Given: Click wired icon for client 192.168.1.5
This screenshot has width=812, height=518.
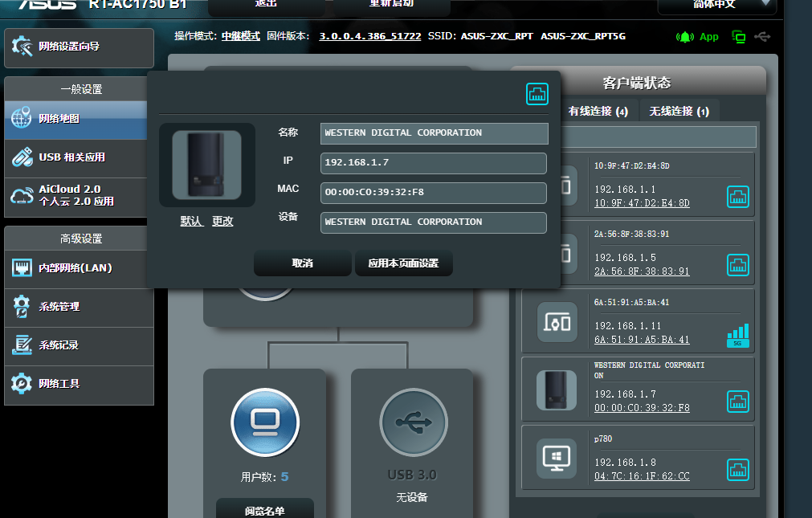Looking at the screenshot, I should click(x=738, y=265).
